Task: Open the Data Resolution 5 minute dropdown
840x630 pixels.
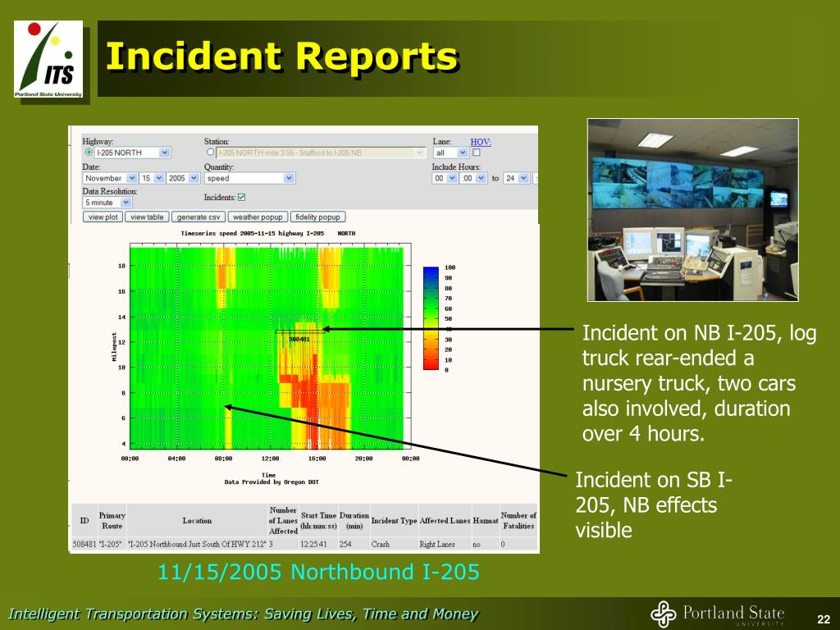Action: [107, 203]
